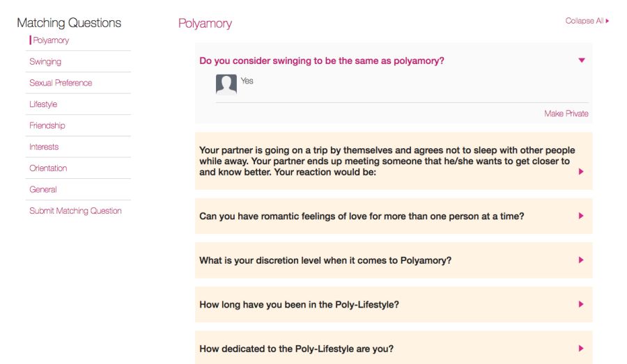Select Polyamory in the sidebar
Viewport: 627px width, 364px height.
coord(51,40)
